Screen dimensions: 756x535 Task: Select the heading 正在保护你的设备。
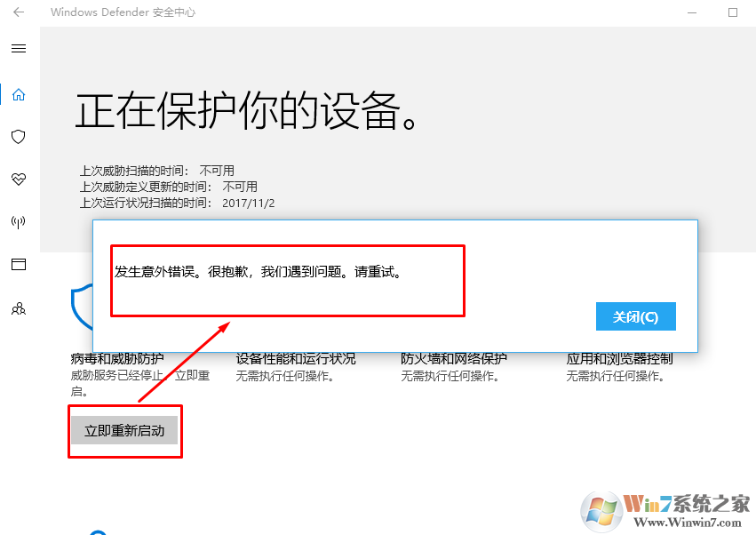pos(246,111)
